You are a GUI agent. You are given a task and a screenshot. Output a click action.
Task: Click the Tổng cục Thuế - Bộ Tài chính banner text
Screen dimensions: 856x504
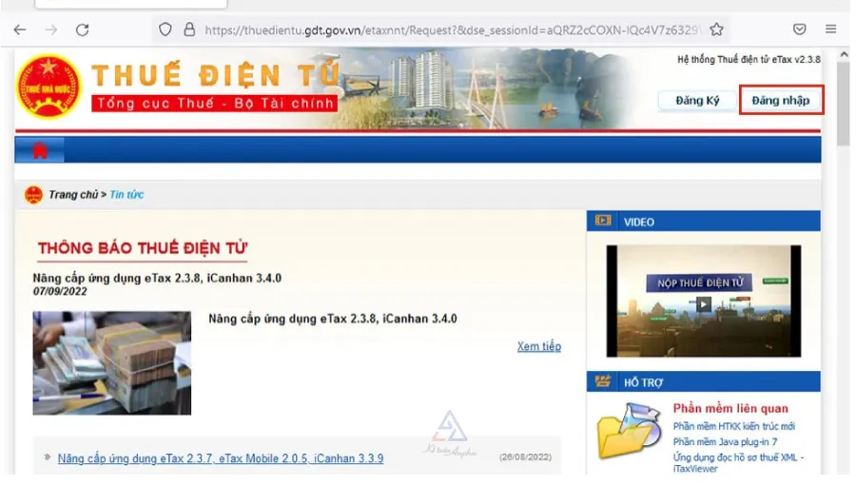click(x=215, y=104)
